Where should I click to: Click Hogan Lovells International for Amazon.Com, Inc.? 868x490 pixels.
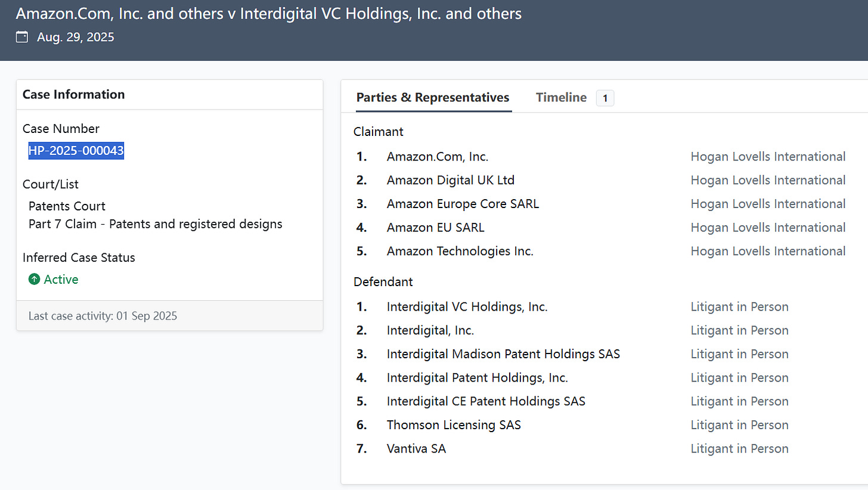pyautogui.click(x=768, y=157)
